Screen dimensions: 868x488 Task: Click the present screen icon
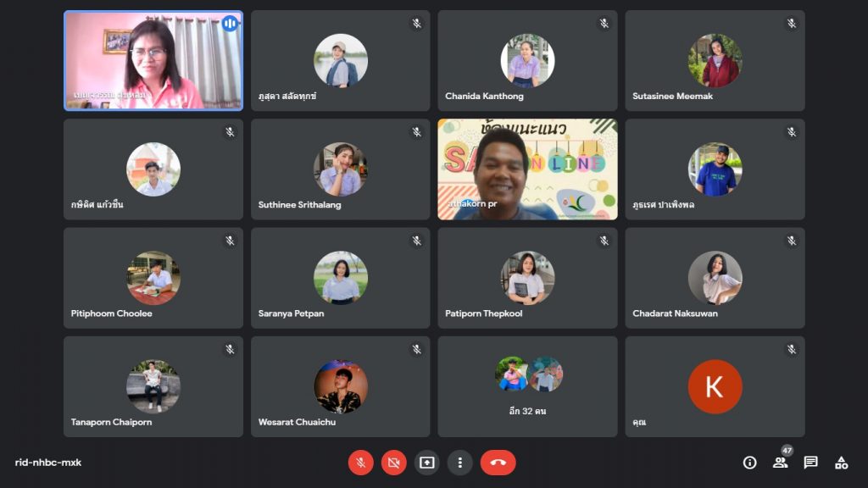pyautogui.click(x=426, y=463)
